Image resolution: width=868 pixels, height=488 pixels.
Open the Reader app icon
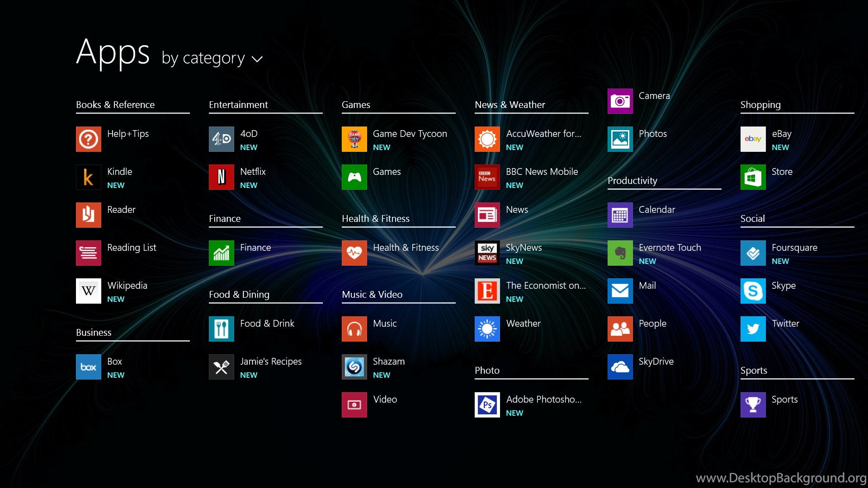click(89, 215)
